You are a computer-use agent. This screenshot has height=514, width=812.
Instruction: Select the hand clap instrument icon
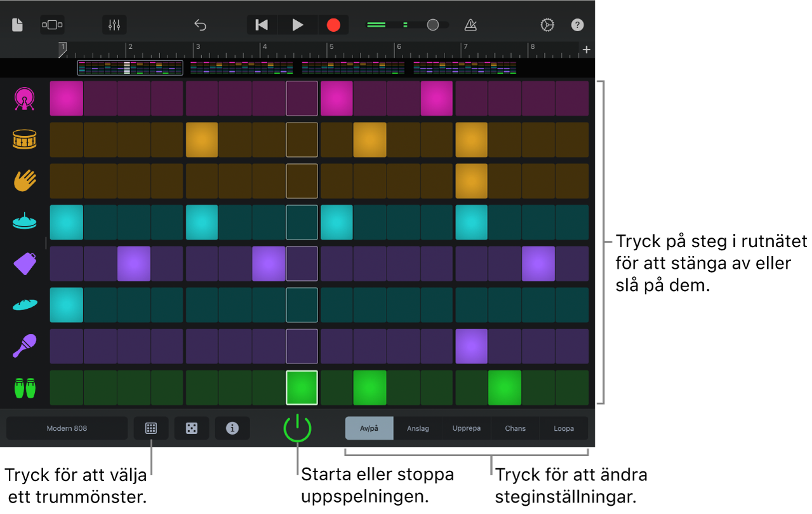pyautogui.click(x=23, y=181)
